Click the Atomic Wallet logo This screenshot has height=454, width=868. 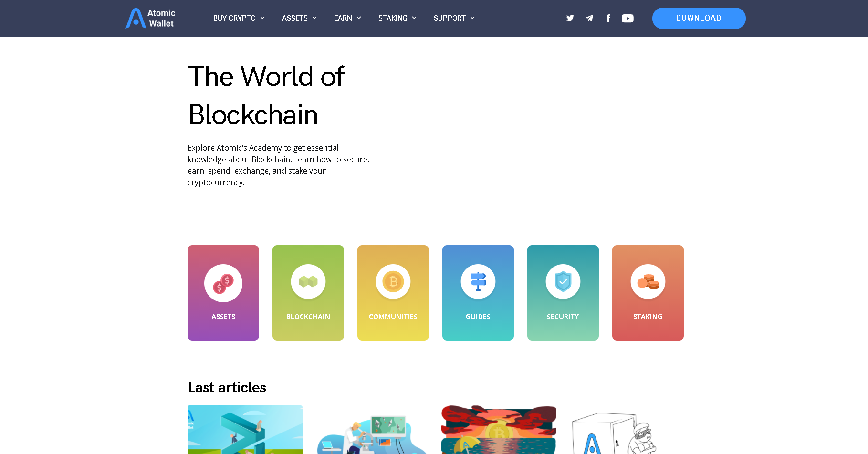pos(150,18)
